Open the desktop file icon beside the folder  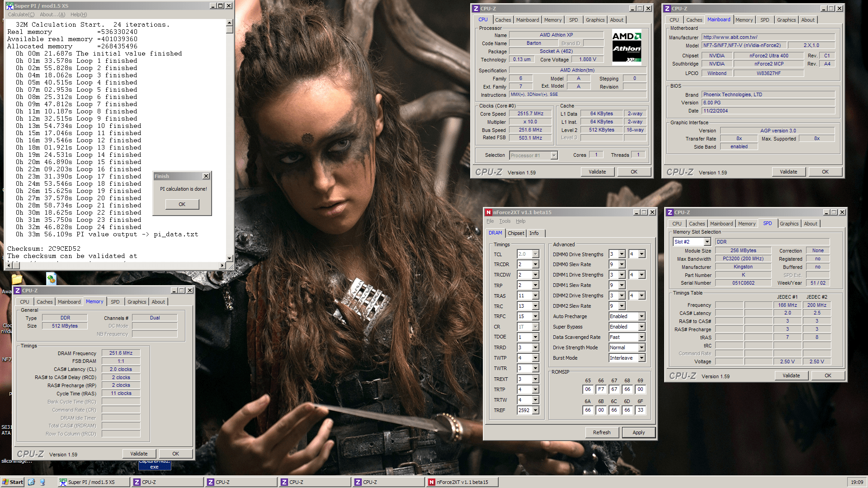(51, 279)
